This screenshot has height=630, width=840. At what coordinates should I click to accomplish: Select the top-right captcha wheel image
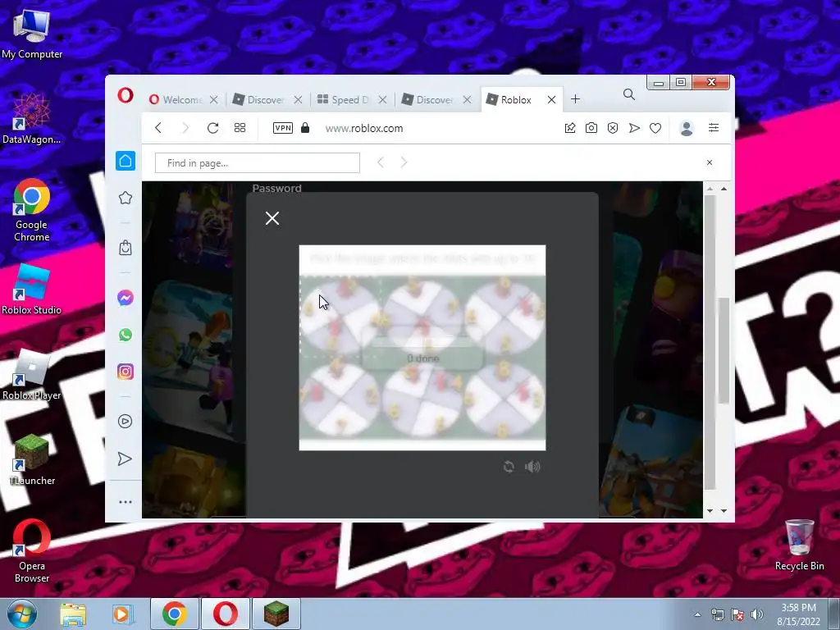[x=504, y=316]
